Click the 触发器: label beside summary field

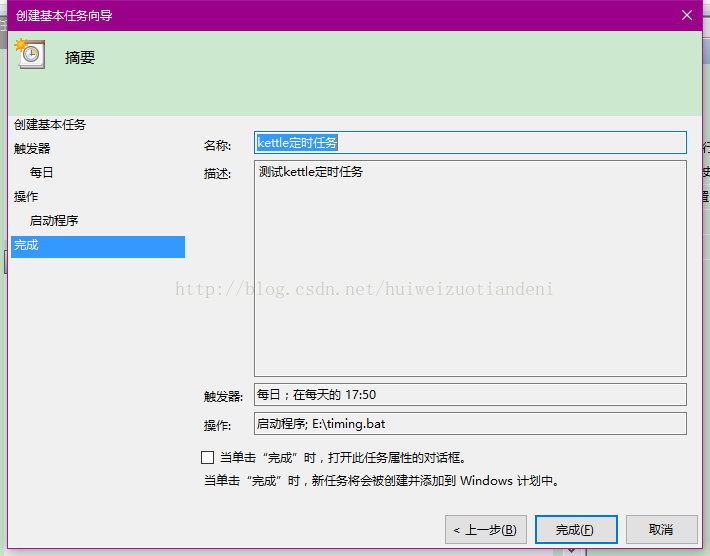[x=223, y=397]
